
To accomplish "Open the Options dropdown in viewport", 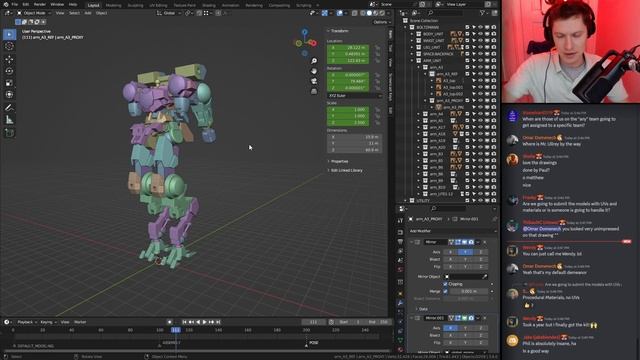I will 382,22.
